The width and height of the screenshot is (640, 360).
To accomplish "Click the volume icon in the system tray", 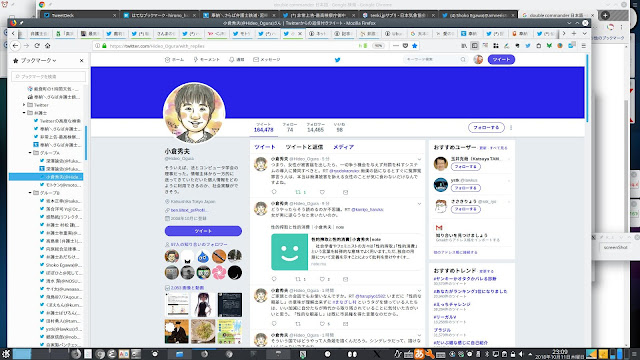I will point(521,354).
